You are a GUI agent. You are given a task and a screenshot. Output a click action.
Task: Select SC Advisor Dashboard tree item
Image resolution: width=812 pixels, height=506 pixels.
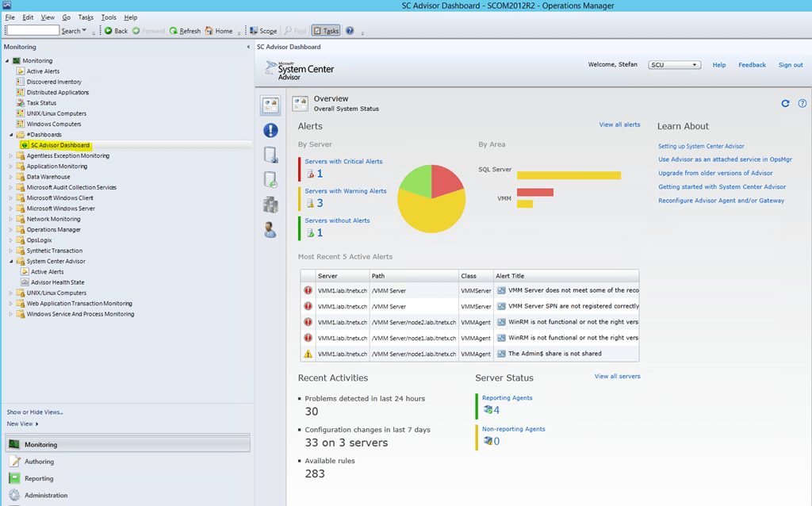60,145
